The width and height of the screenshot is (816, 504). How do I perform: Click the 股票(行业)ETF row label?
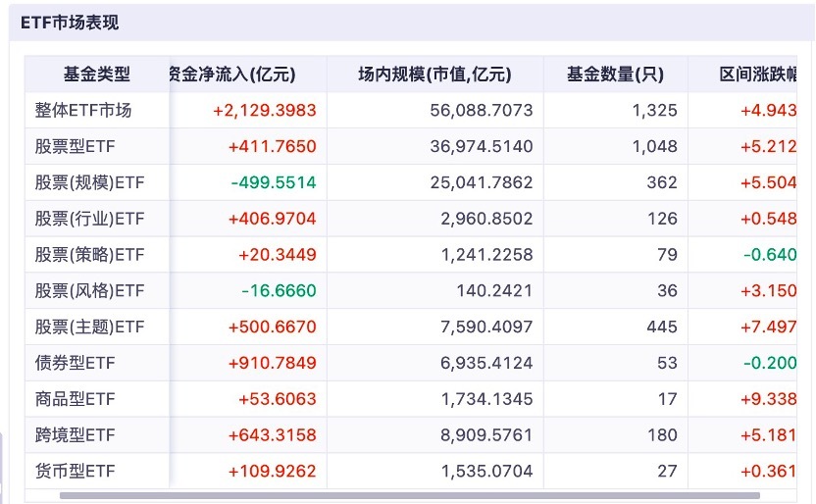tap(89, 219)
